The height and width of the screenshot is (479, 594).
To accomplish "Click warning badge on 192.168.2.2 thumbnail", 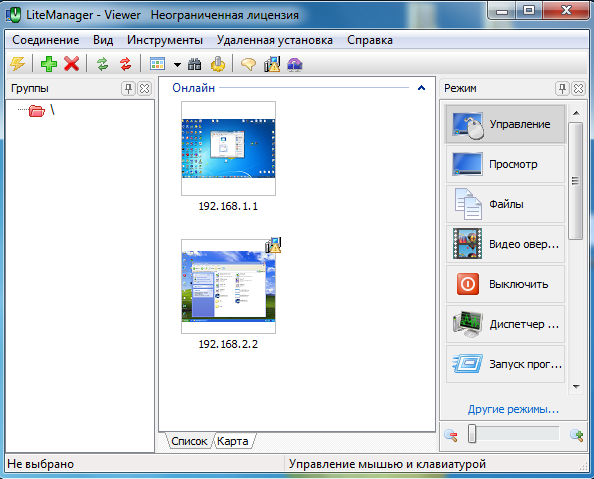I will coord(273,245).
